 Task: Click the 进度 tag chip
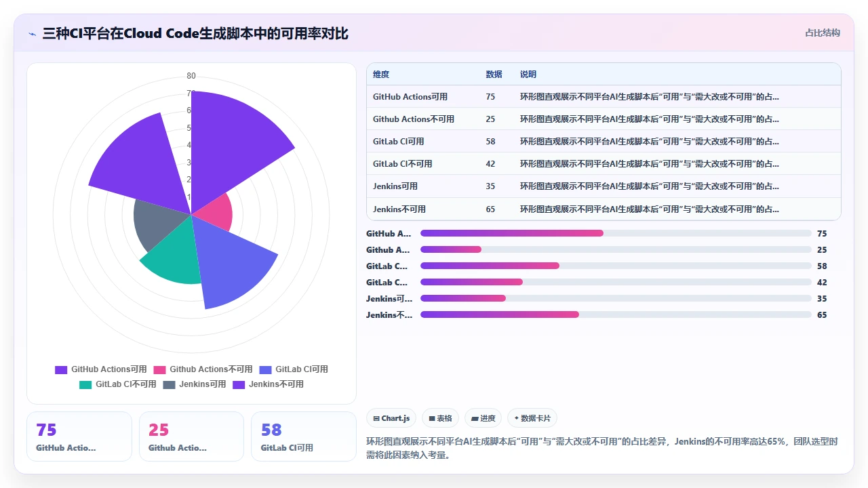[484, 418]
